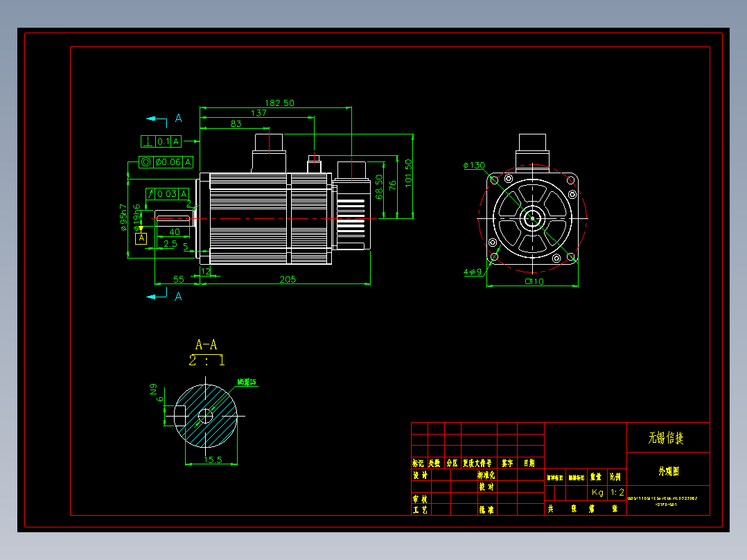Click the hatched shaft cross-section circle
This screenshot has width=747, height=560.
206,416
